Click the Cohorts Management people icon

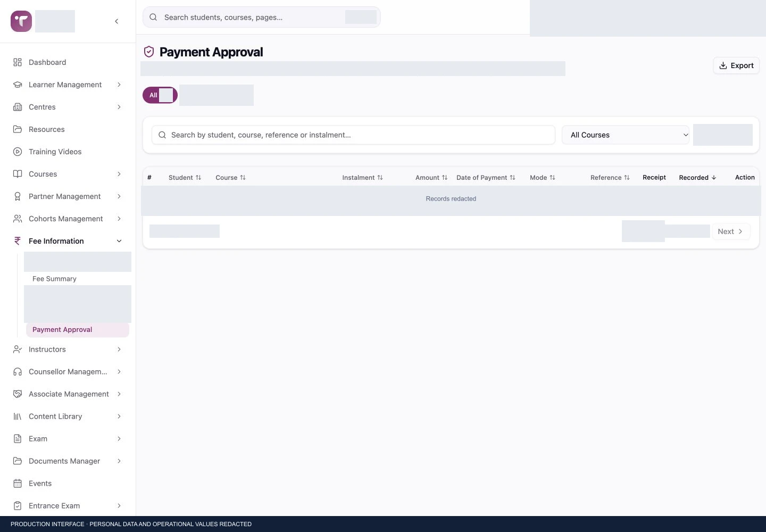coord(18,219)
